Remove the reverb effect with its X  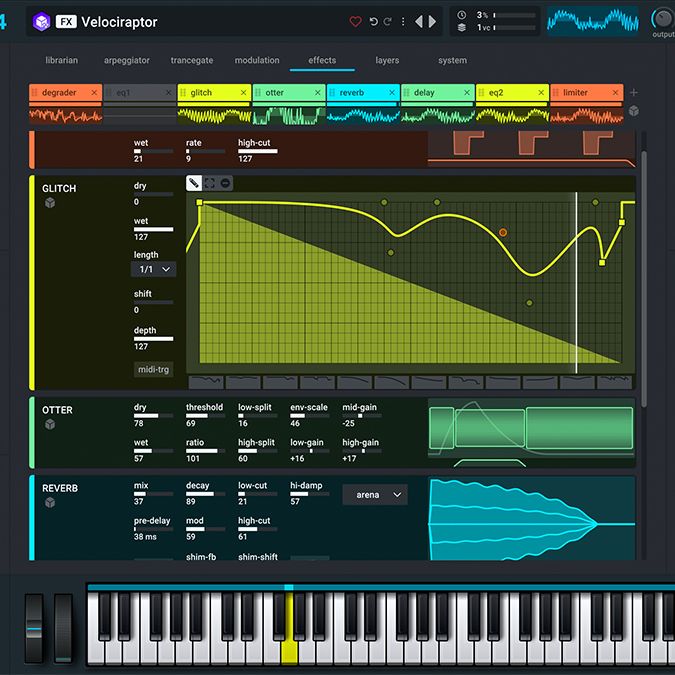click(x=392, y=93)
